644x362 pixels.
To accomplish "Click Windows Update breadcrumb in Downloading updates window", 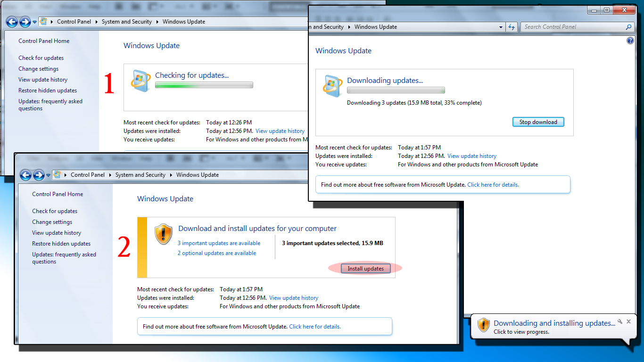I will click(376, 27).
